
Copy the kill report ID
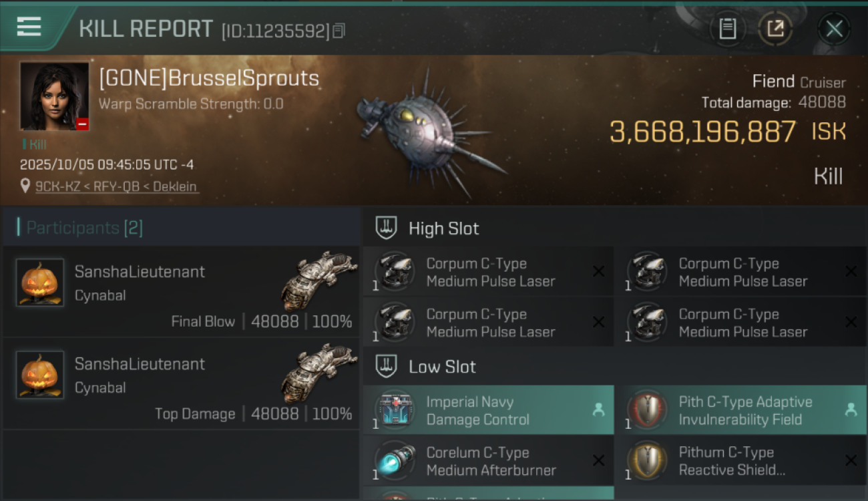tap(339, 31)
